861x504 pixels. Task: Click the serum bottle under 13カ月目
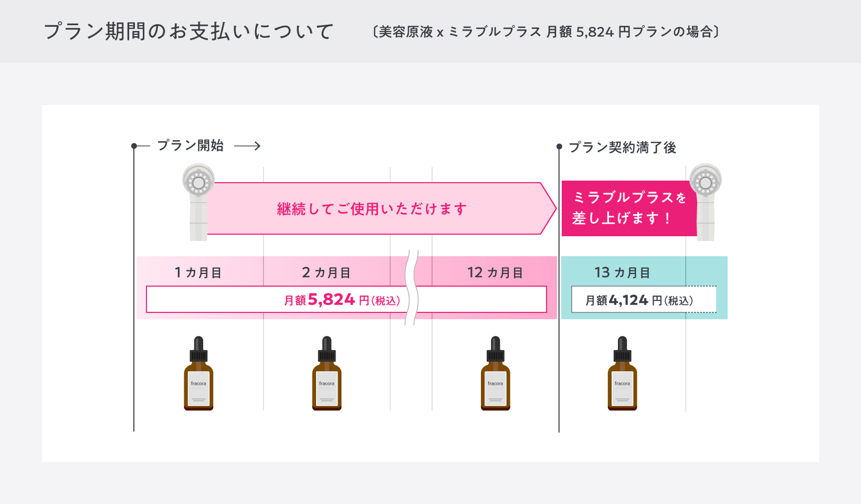click(x=622, y=373)
